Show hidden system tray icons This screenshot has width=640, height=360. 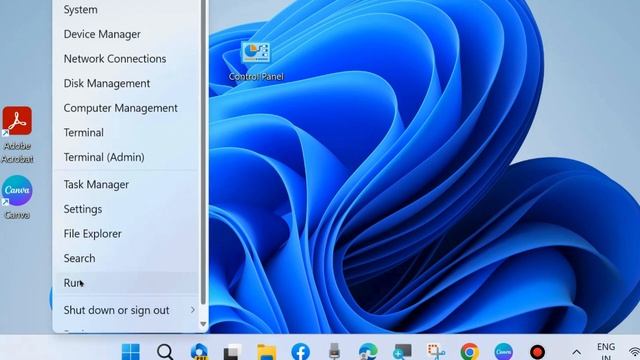point(576,352)
